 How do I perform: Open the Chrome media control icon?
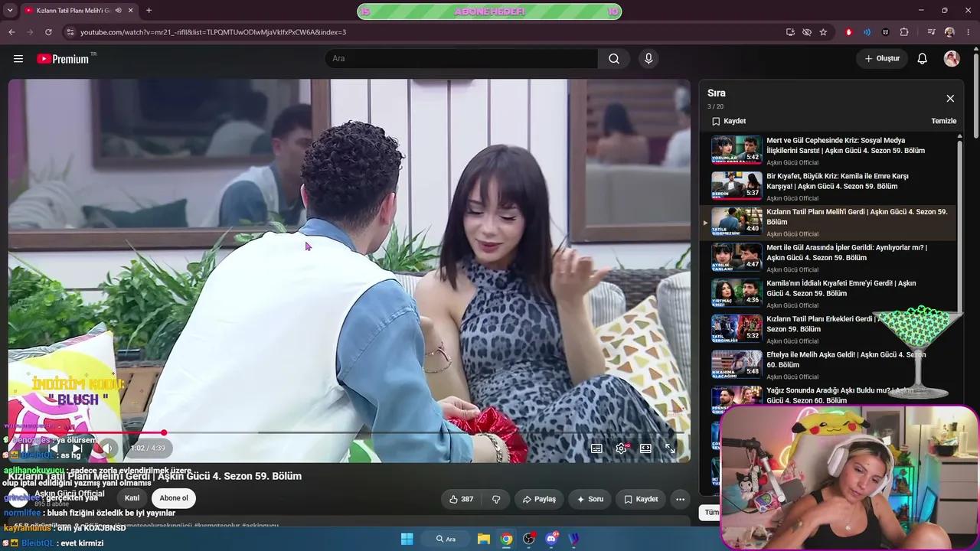point(931,32)
